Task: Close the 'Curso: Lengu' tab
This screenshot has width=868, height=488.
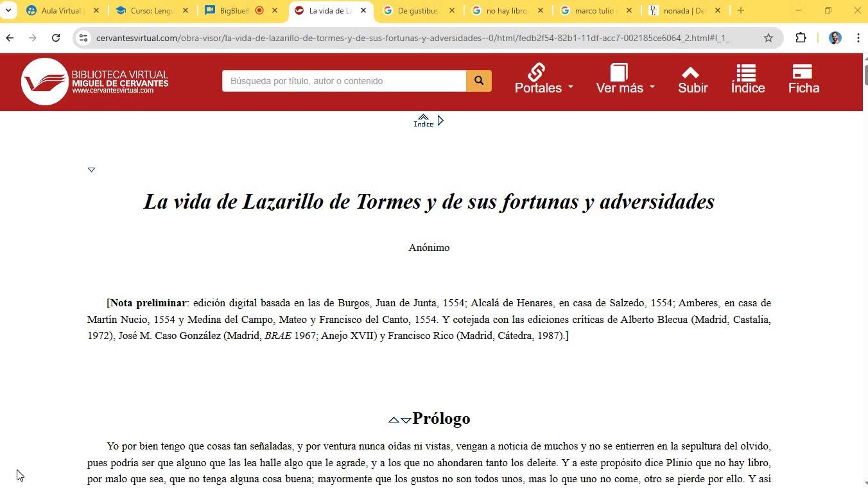Action: coord(186,10)
